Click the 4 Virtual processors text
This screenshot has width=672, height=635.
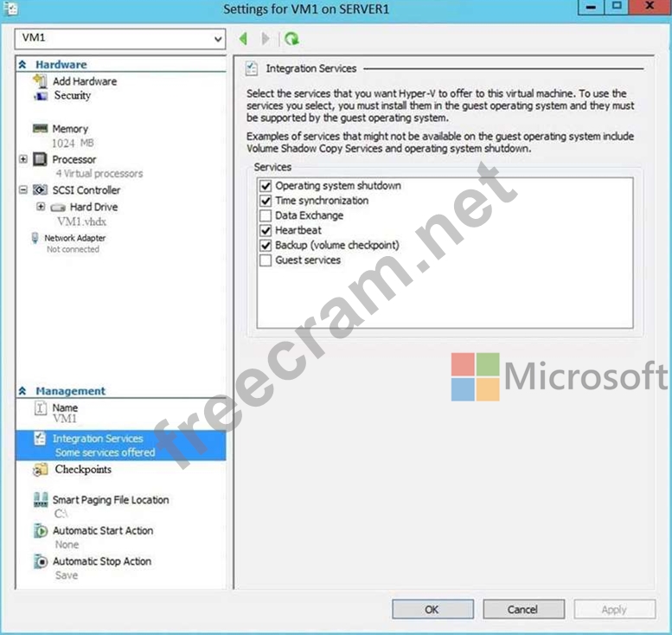coord(99,174)
